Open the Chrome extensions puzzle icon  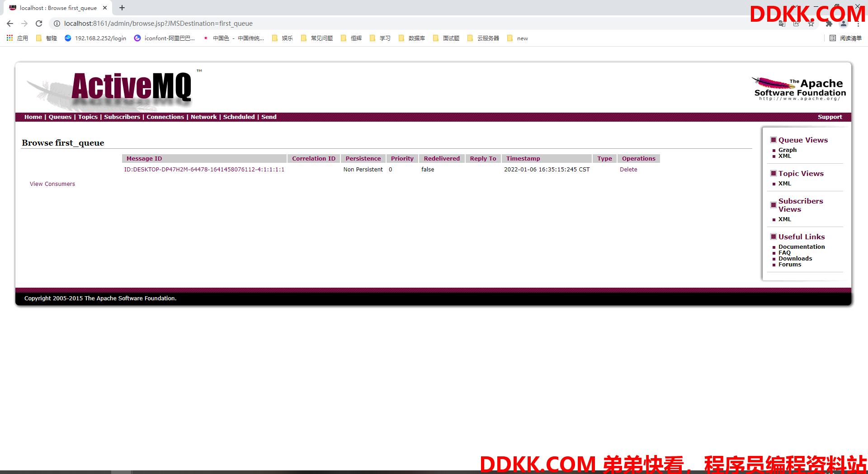[x=829, y=24]
